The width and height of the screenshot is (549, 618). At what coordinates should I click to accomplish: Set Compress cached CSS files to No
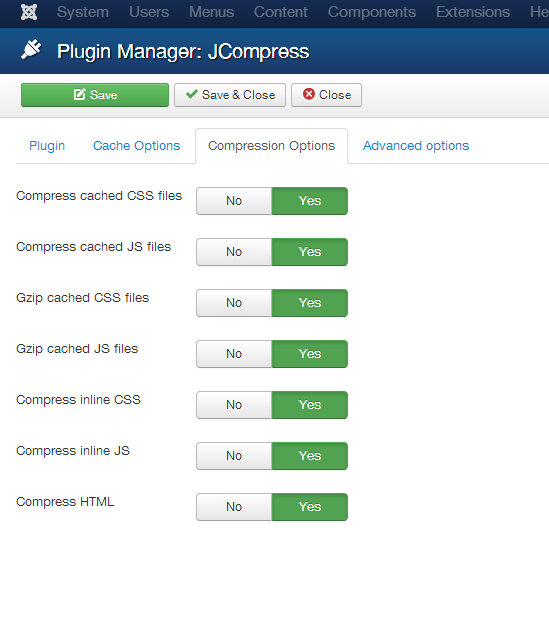click(x=234, y=201)
